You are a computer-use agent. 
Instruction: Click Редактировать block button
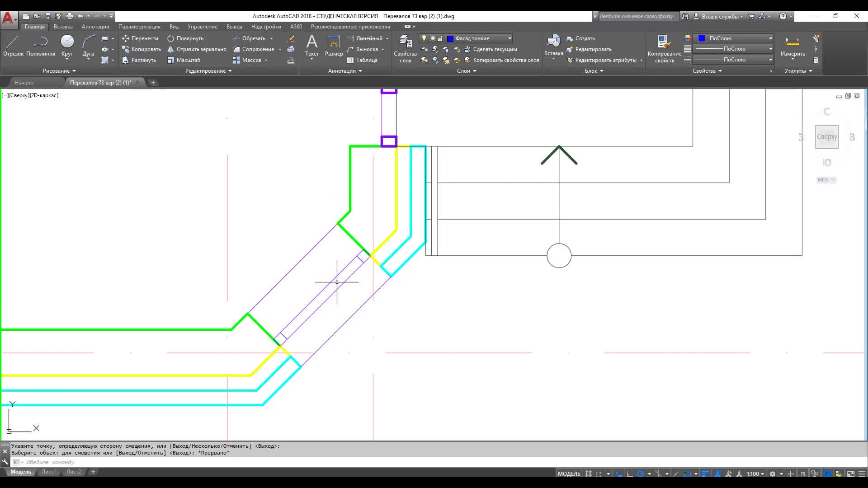[x=589, y=49]
